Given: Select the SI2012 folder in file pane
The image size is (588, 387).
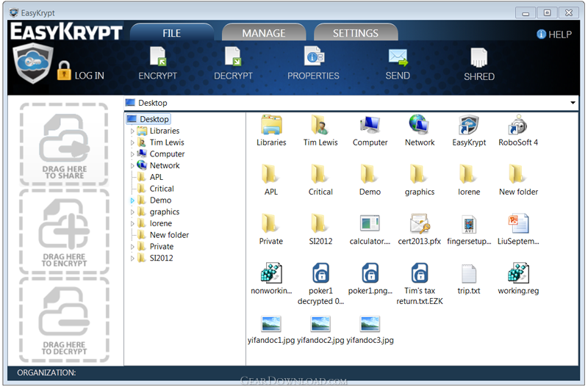Looking at the screenshot, I should (320, 224).
